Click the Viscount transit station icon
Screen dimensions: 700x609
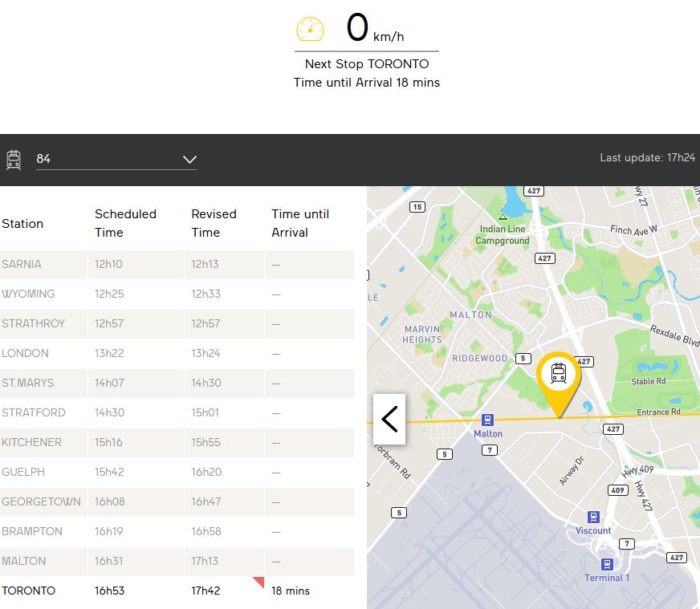[593, 518]
